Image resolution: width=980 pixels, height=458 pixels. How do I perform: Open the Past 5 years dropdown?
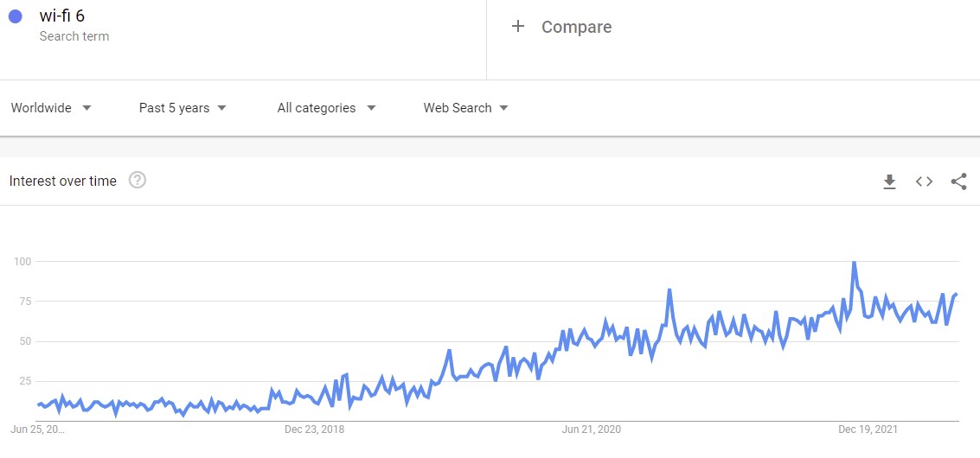click(x=183, y=108)
